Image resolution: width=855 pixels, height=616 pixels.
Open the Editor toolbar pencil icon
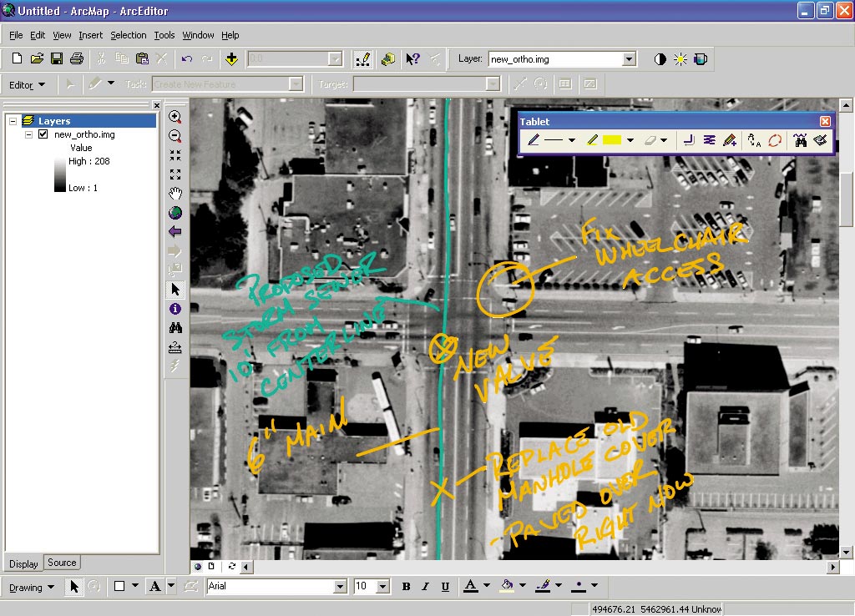[362, 59]
